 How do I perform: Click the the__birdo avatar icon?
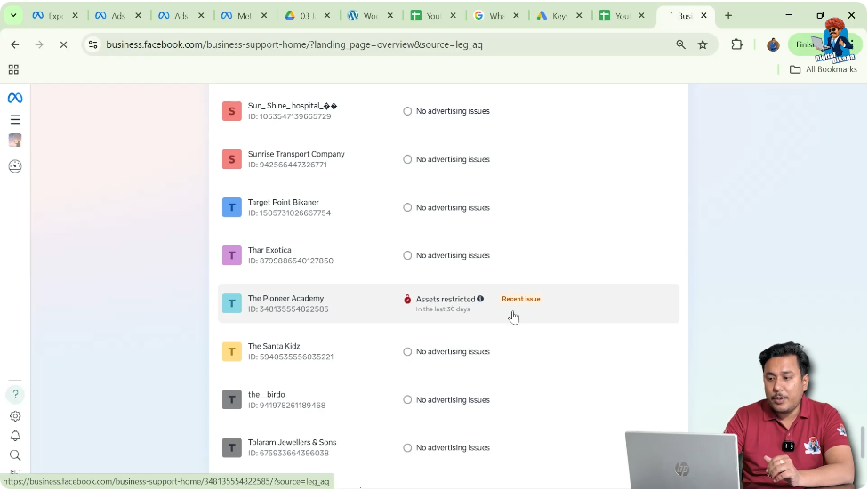point(232,400)
